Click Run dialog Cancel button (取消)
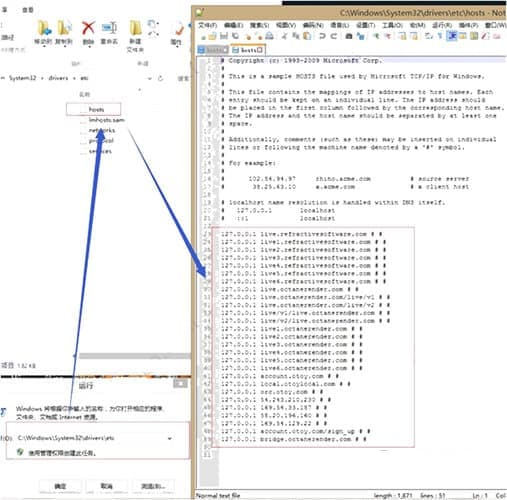507x500 pixels. [x=106, y=486]
